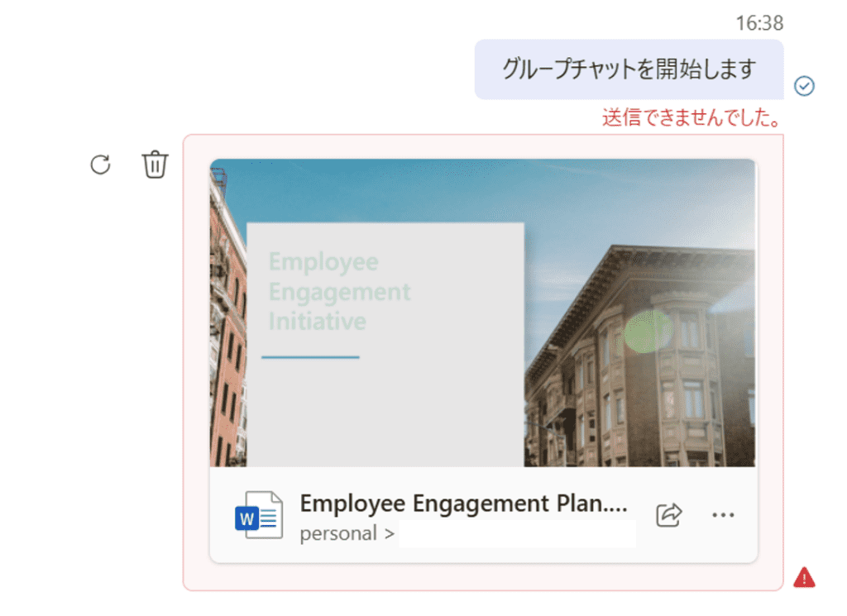Viewport: 847px width, 616px height.
Task: Open the Employee Engagement Plan file name
Action: tap(463, 504)
